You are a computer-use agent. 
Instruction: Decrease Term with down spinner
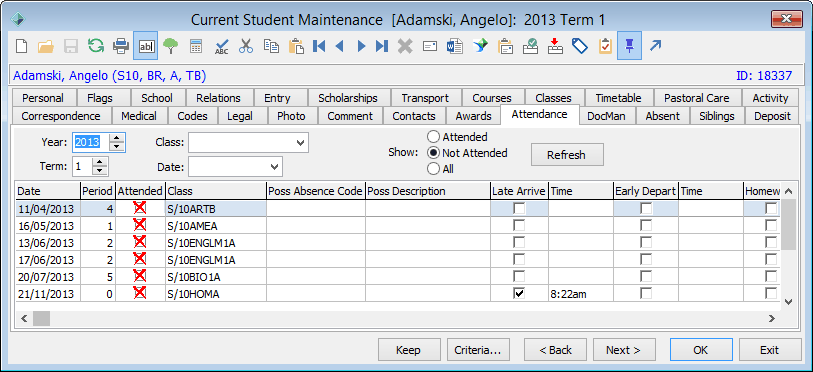tap(100, 171)
